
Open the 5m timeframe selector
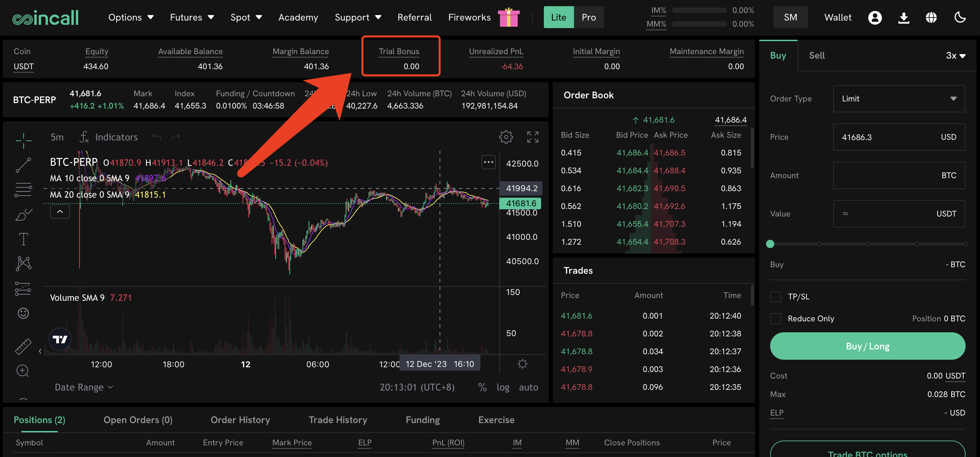click(57, 137)
